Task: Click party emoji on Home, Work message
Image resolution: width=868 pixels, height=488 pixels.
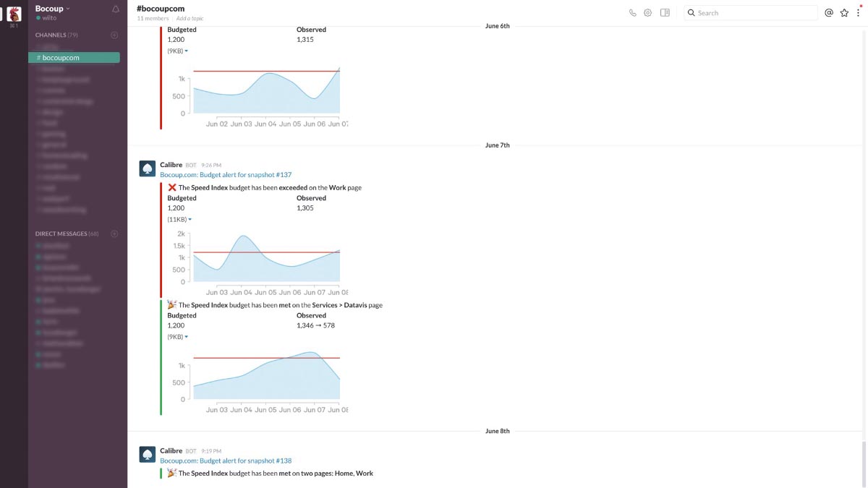Action: [172, 473]
